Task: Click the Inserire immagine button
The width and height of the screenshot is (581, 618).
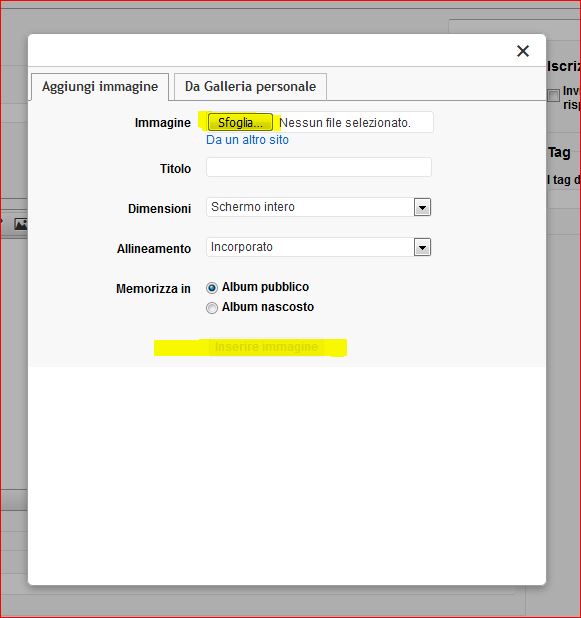Action: (266, 347)
